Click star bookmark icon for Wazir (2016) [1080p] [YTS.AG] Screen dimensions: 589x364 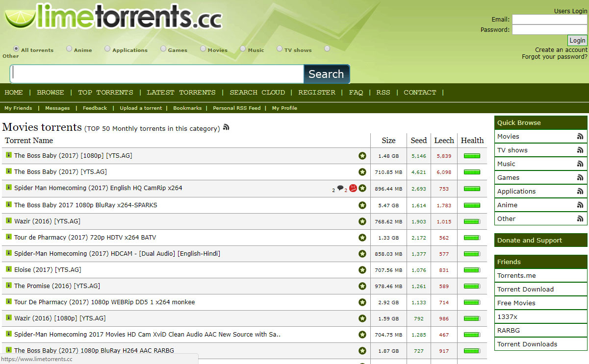362,318
